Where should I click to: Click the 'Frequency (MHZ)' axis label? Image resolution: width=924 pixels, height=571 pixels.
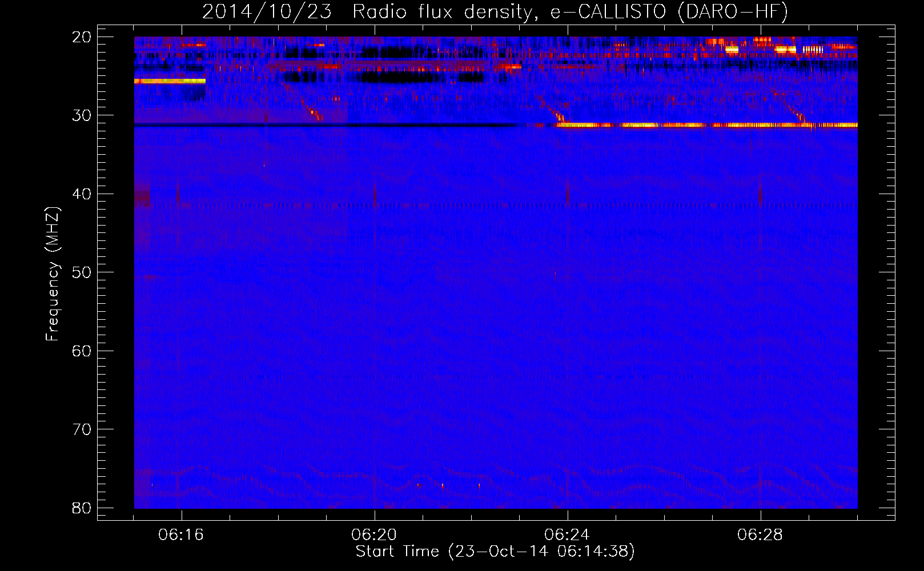53,274
